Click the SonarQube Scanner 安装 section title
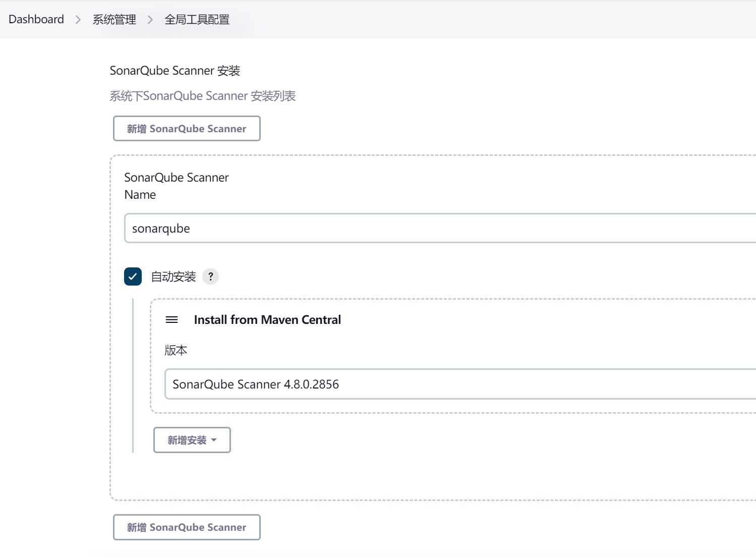Image resolution: width=756 pixels, height=557 pixels. [175, 71]
